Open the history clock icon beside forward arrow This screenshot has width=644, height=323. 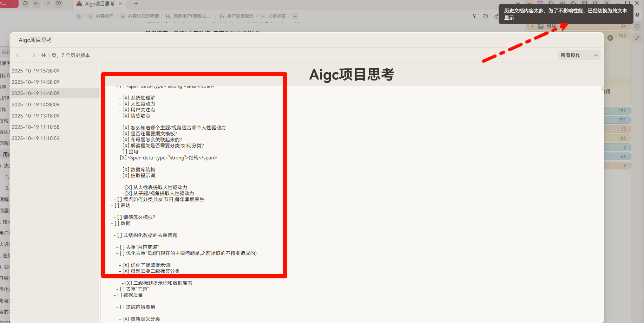click(59, 3)
